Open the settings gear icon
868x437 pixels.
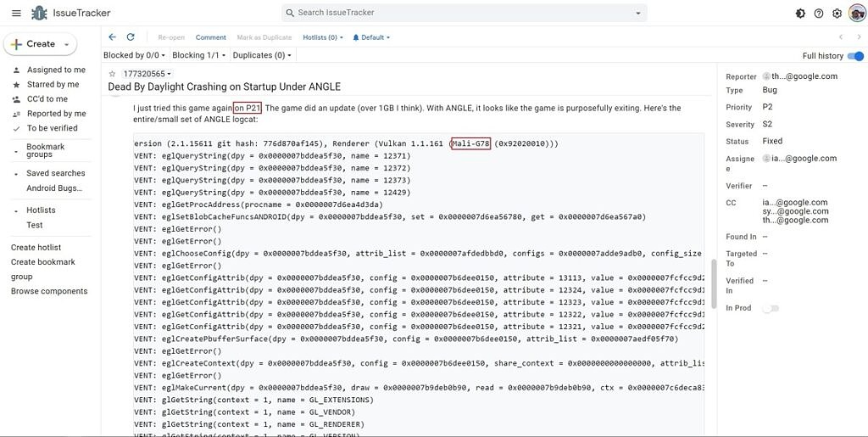point(837,14)
